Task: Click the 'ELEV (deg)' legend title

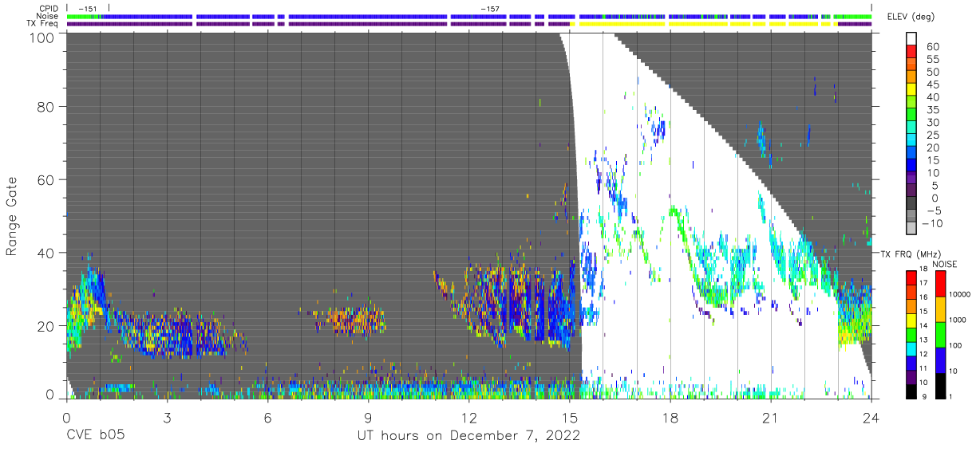Action: pyautogui.click(x=911, y=17)
